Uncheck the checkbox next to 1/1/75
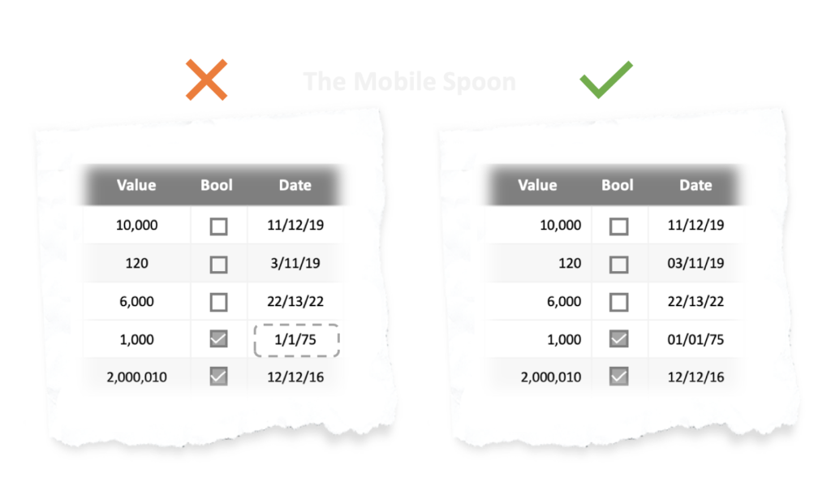Image resolution: width=831 pixels, height=504 pixels. (218, 339)
